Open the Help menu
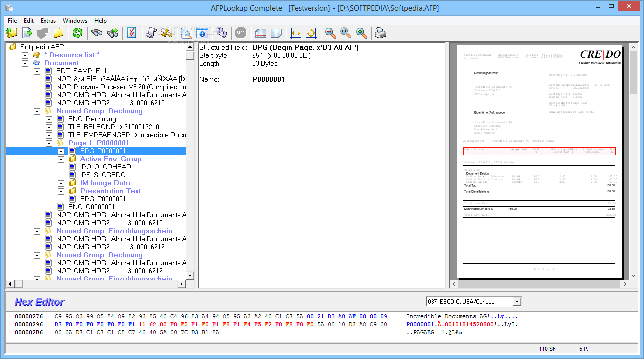The height and width of the screenshot is (359, 644). click(x=100, y=21)
